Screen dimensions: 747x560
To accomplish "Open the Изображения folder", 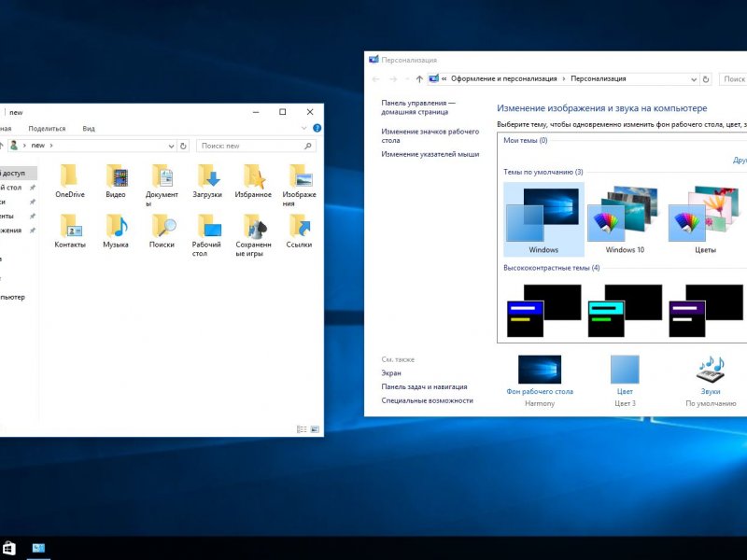I will point(299,185).
